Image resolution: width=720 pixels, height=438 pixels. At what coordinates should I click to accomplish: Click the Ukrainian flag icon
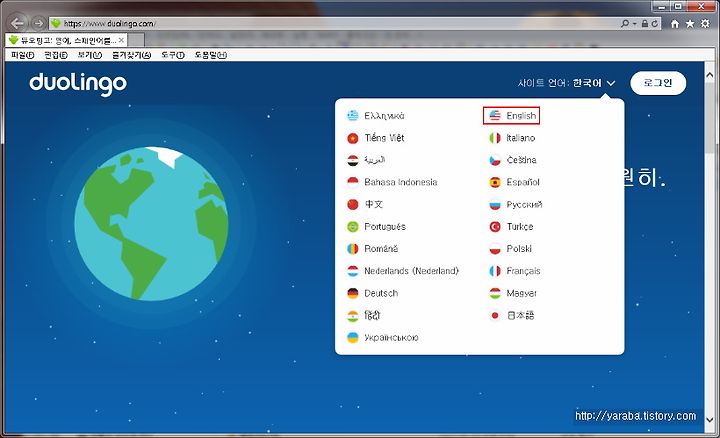pyautogui.click(x=353, y=338)
